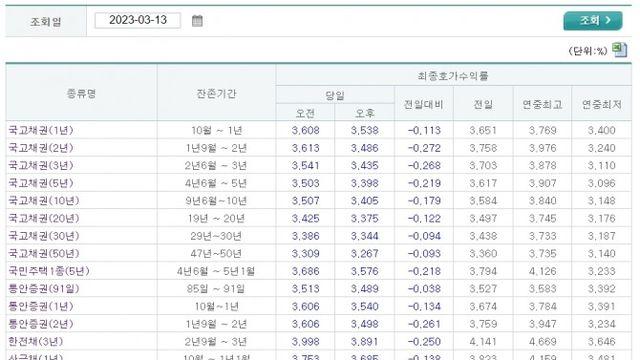Click yearly high 4,669 for 한전채(3년)
The image size is (640, 360).
pos(542,341)
